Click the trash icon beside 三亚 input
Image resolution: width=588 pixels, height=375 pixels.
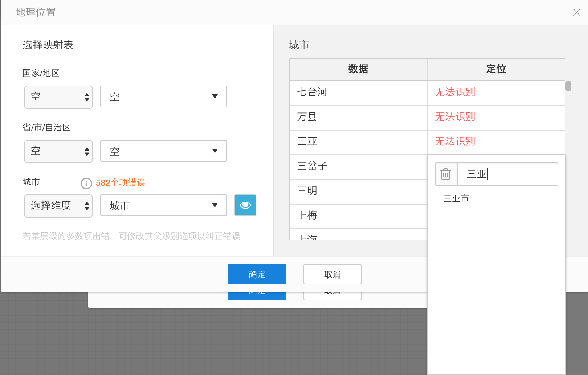coord(446,174)
